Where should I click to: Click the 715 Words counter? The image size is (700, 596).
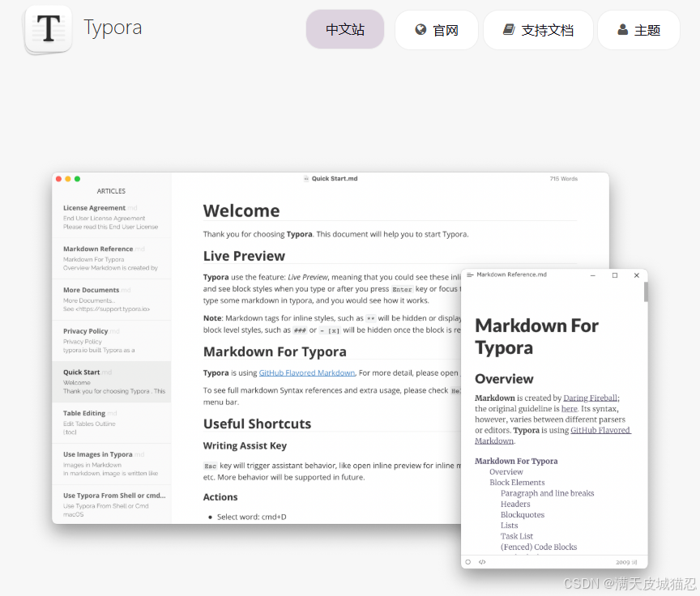click(x=563, y=178)
